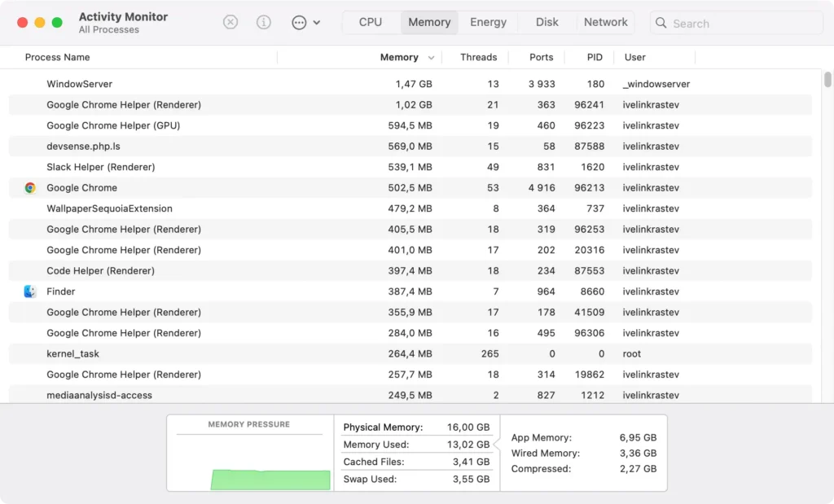The width and height of the screenshot is (834, 504).
Task: Click the 4 916 ports value
Action: click(542, 187)
